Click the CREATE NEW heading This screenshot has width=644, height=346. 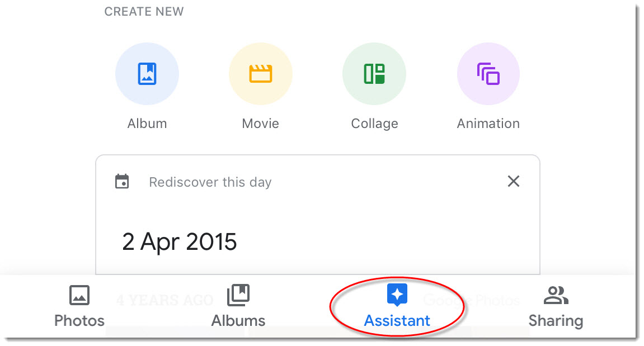click(x=143, y=11)
